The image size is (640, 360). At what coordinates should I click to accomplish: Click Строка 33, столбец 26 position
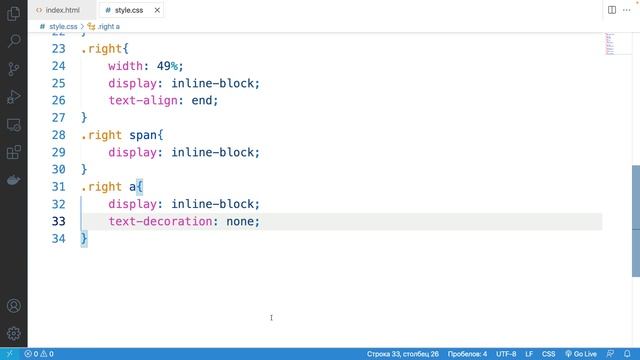402,354
